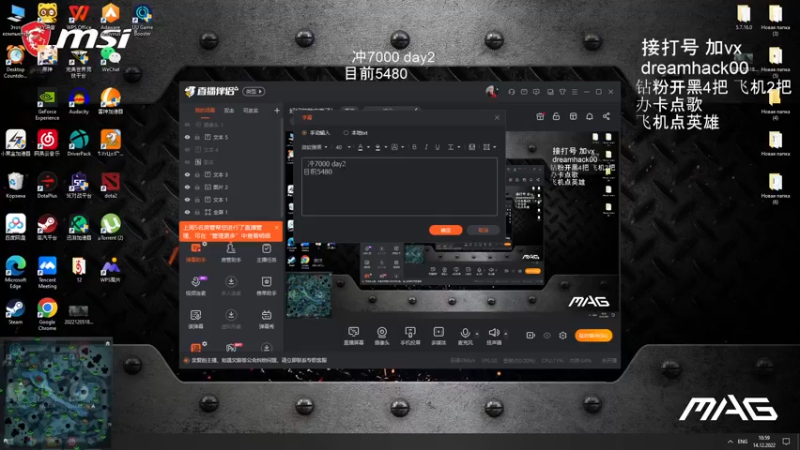Viewport: 800px width, 450px height.
Task: Expand the text background dropdown arrow
Action: (403, 147)
